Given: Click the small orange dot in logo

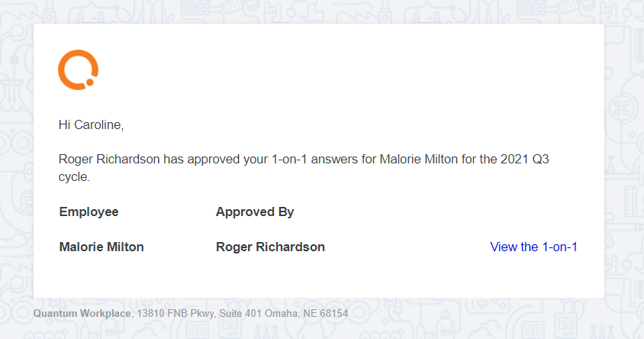Looking at the screenshot, I should click(89, 82).
